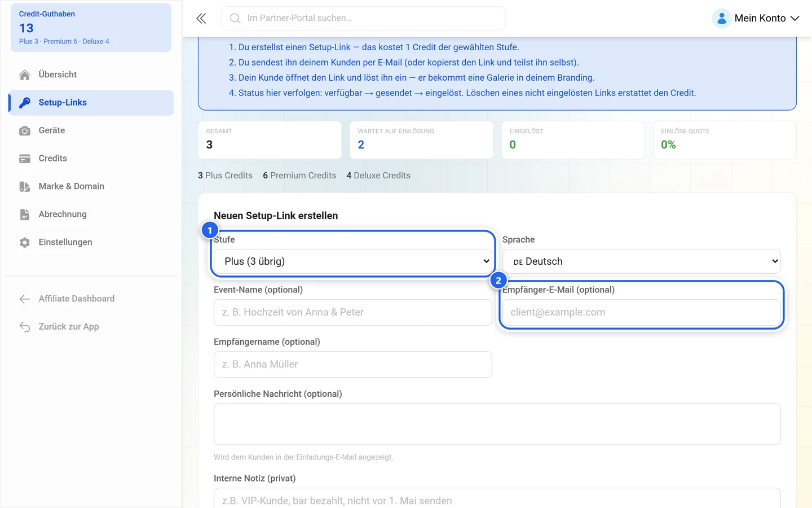Open the Credits menu item
This screenshot has height=508, width=812.
tap(91, 159)
